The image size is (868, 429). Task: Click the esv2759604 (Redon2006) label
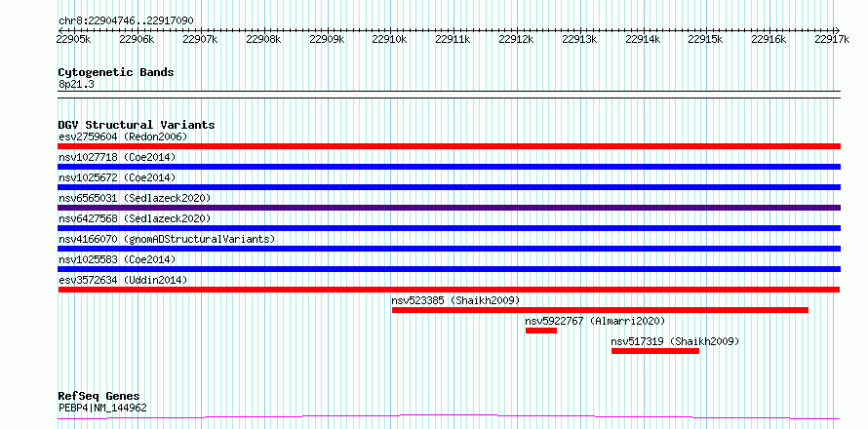(x=123, y=136)
